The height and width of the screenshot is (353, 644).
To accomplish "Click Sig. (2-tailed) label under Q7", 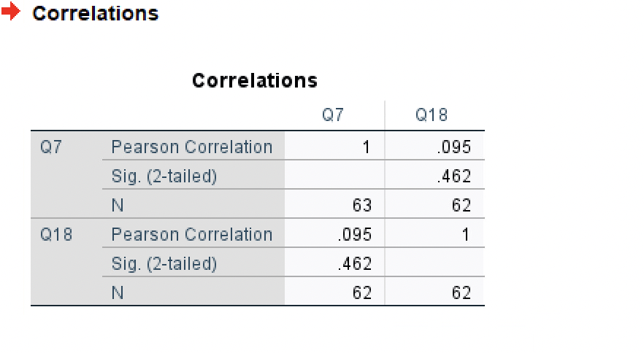I will click(x=164, y=176).
